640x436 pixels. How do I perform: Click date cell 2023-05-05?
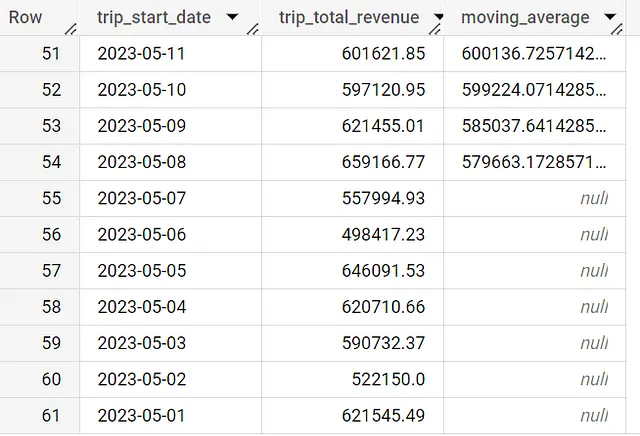(141, 271)
